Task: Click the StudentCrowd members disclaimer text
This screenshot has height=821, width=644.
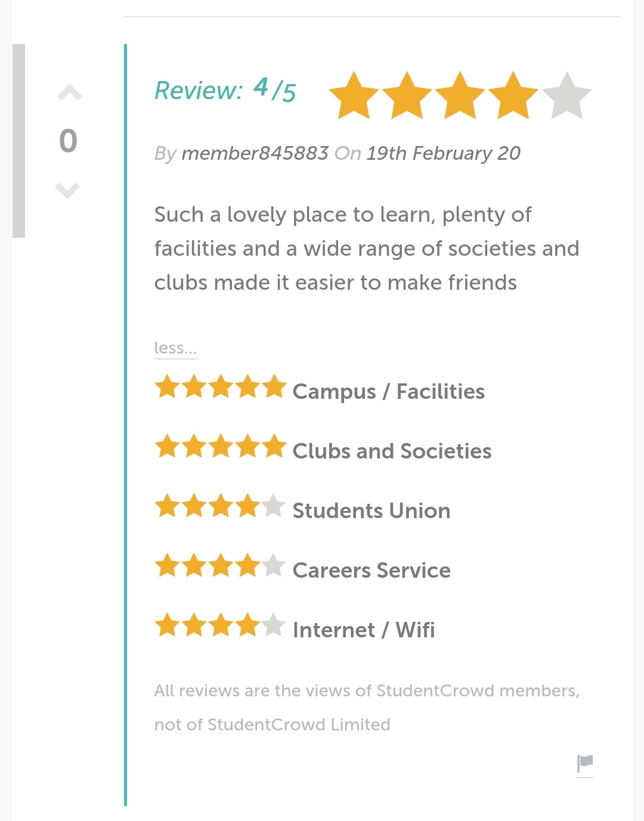Action: [366, 707]
